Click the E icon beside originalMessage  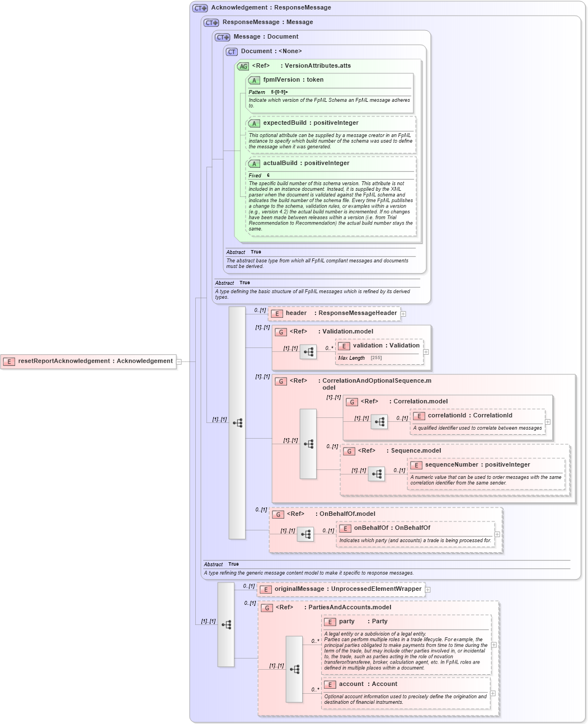pos(266,590)
